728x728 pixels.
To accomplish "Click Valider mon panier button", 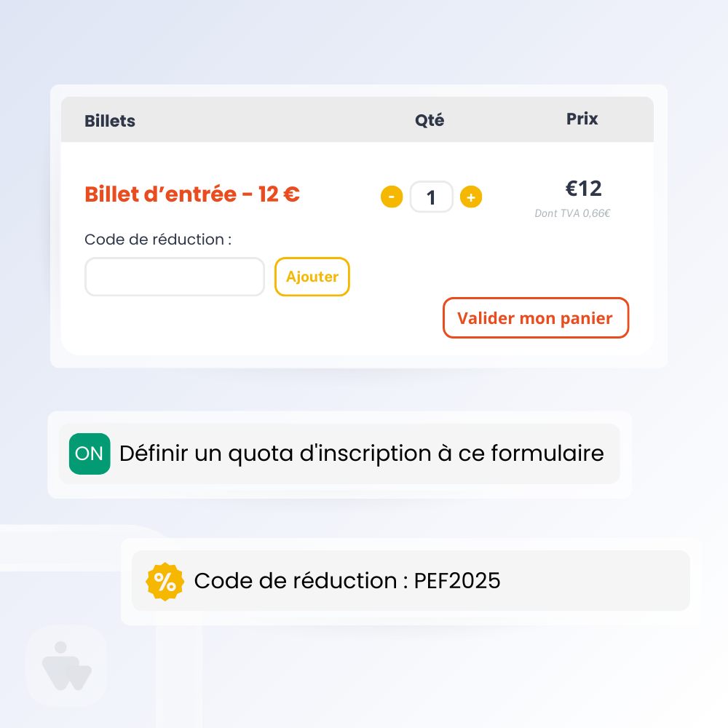I will click(x=536, y=318).
